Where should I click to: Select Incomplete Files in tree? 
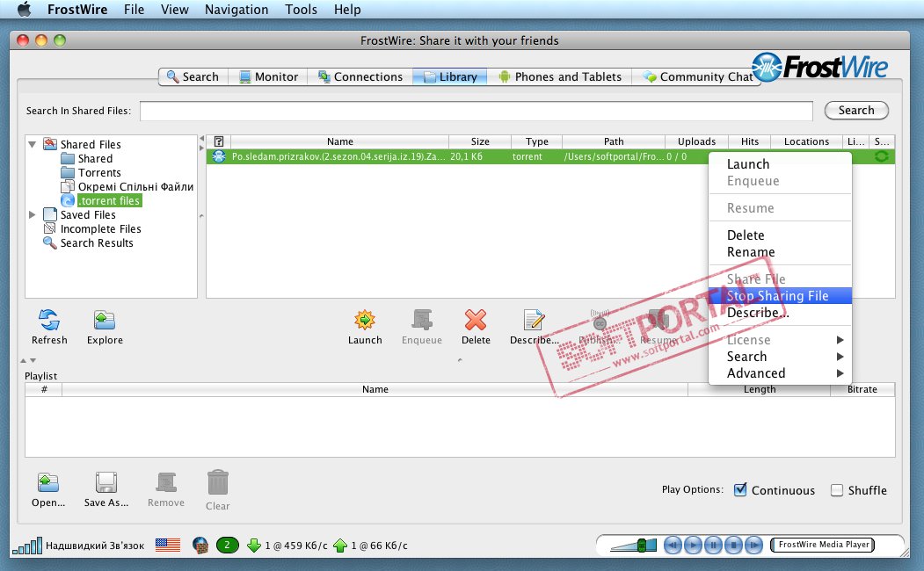92,229
